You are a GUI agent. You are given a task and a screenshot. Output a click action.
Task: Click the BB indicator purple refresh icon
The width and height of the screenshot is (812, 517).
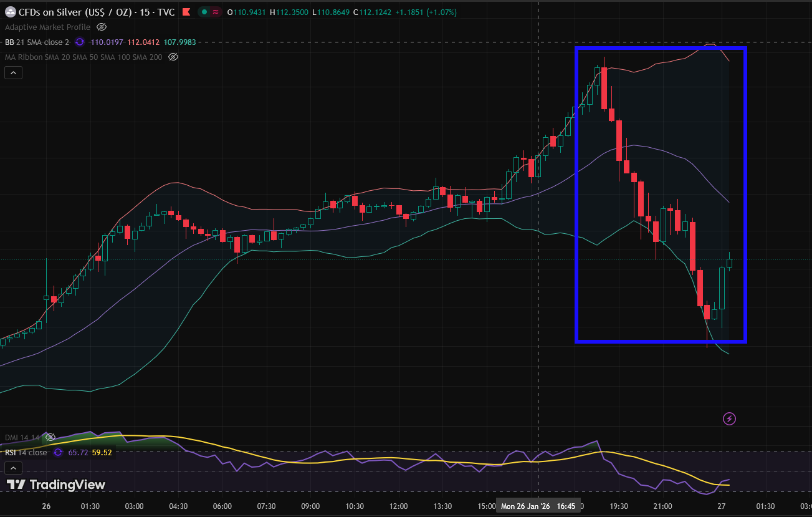[x=79, y=42]
